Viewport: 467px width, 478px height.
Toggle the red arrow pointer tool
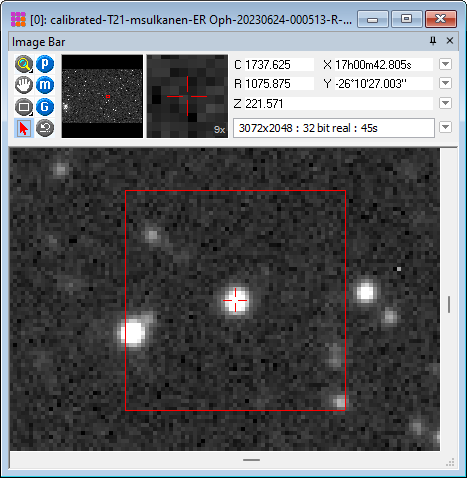pyautogui.click(x=24, y=128)
